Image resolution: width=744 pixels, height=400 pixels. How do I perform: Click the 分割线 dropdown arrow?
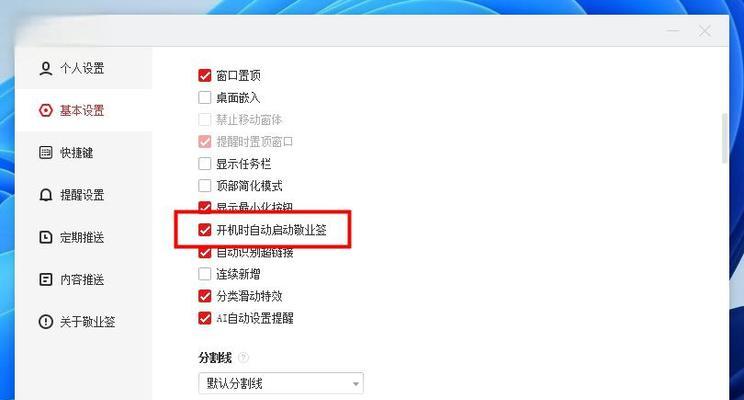point(356,384)
